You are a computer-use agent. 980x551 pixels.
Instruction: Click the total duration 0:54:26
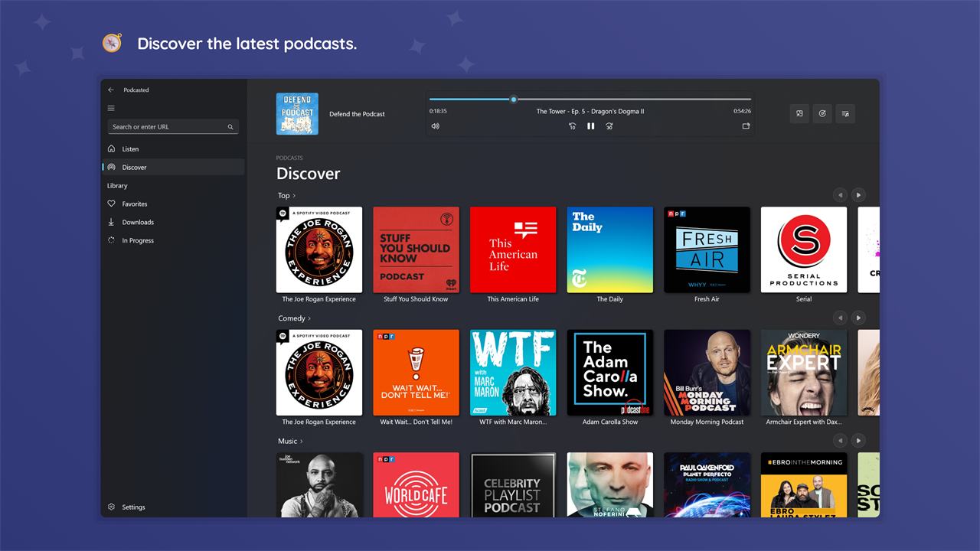point(742,112)
